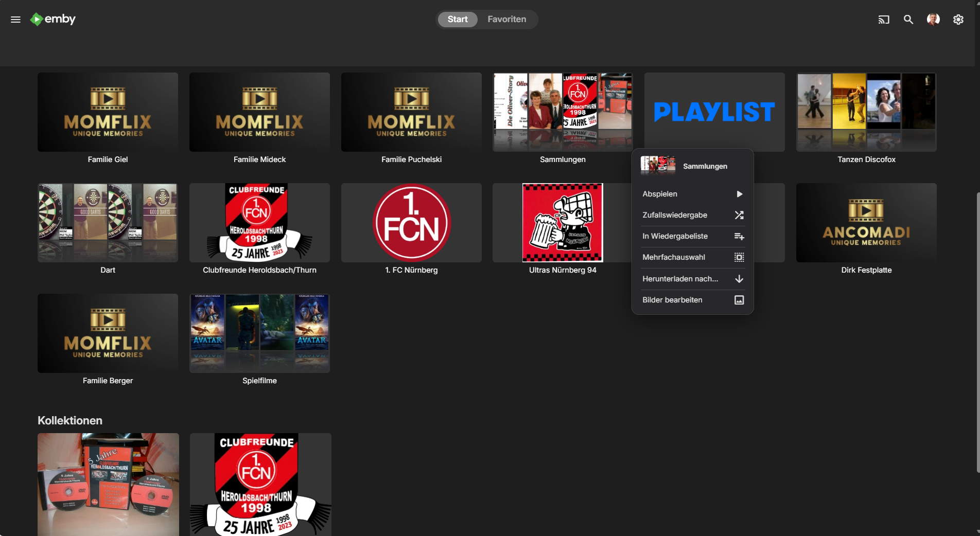Screen dimensions: 980x536
Task: Click the play arrow icon beside Abspielen
Action: [x=739, y=194]
